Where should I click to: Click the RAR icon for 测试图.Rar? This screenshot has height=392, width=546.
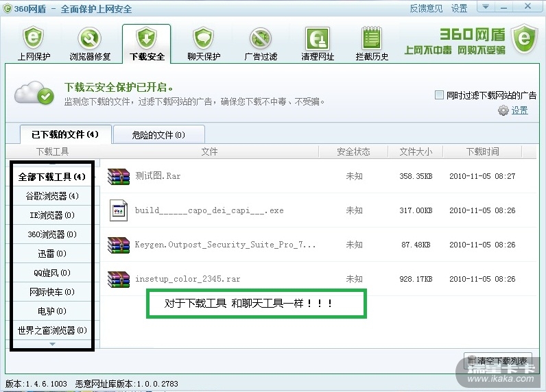(119, 176)
